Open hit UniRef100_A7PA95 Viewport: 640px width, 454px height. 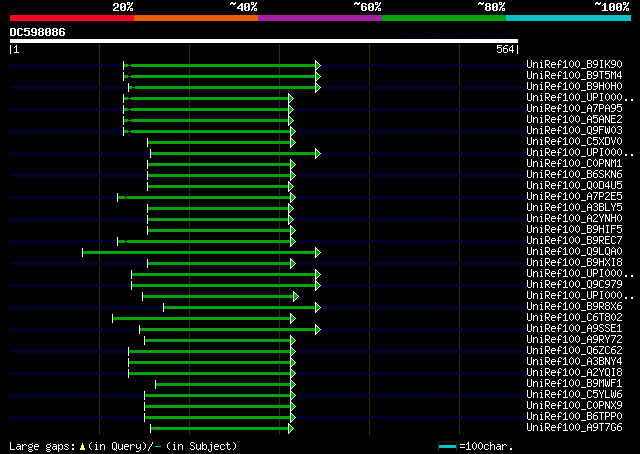(574, 109)
